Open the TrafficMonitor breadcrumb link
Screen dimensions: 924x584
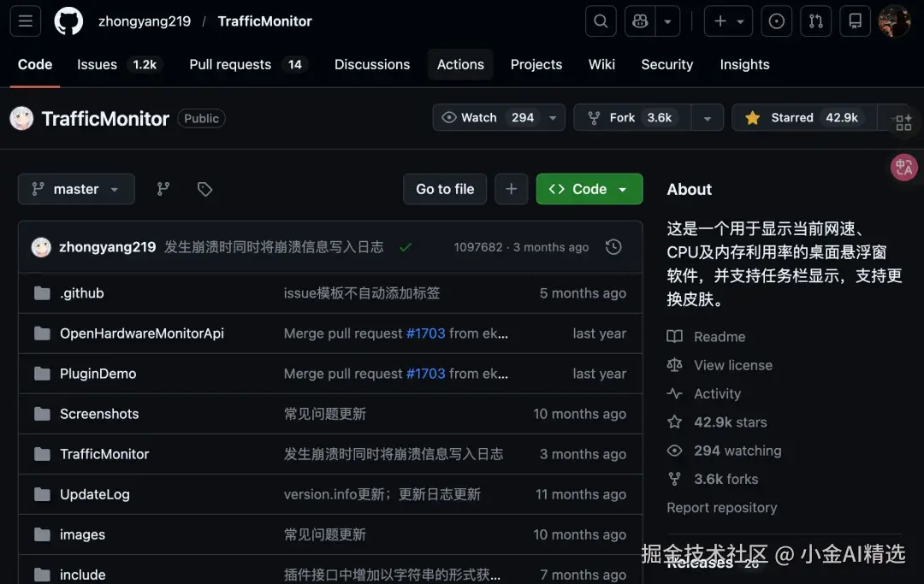pyautogui.click(x=264, y=21)
